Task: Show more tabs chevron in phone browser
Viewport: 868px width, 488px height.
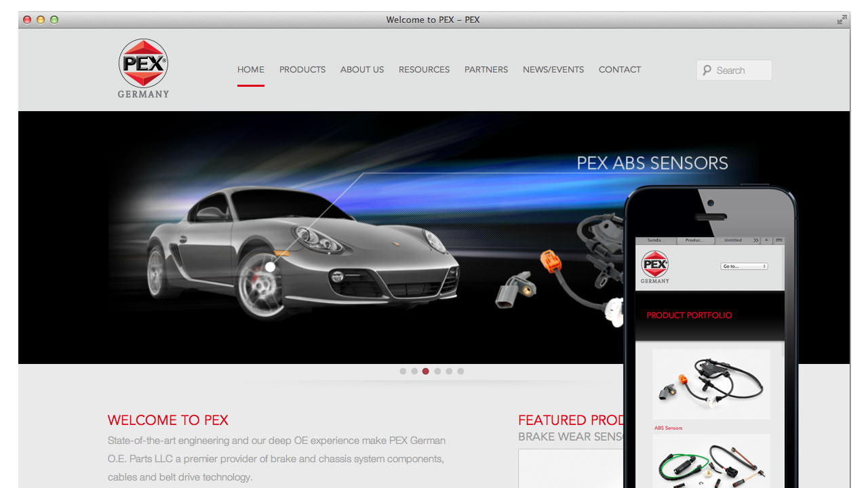Action: [x=756, y=241]
